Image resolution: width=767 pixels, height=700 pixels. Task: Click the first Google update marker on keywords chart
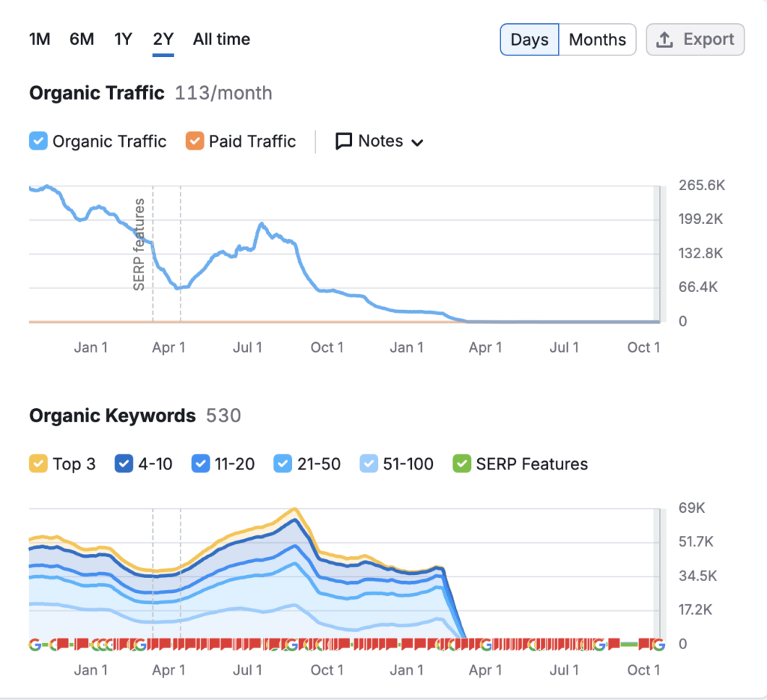click(34, 645)
